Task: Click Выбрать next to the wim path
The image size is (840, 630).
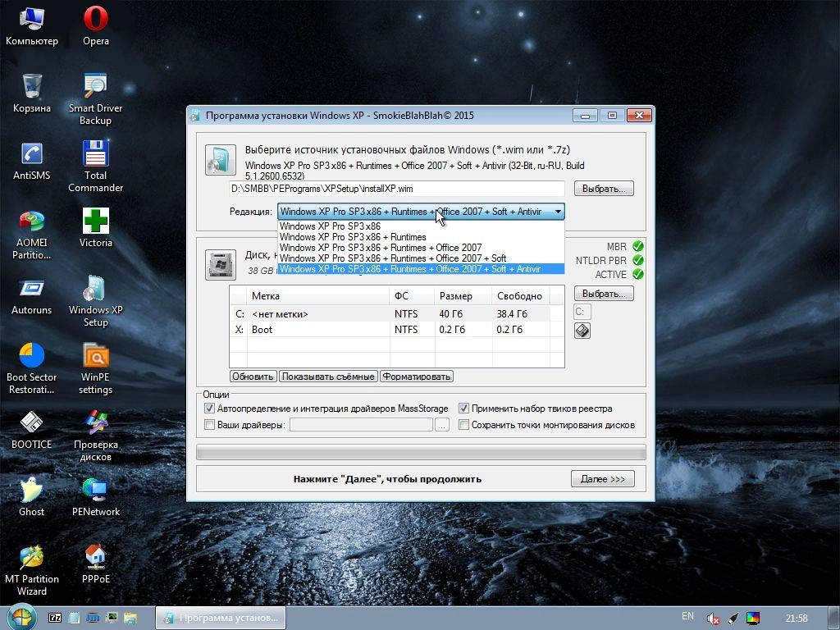Action: (x=604, y=189)
